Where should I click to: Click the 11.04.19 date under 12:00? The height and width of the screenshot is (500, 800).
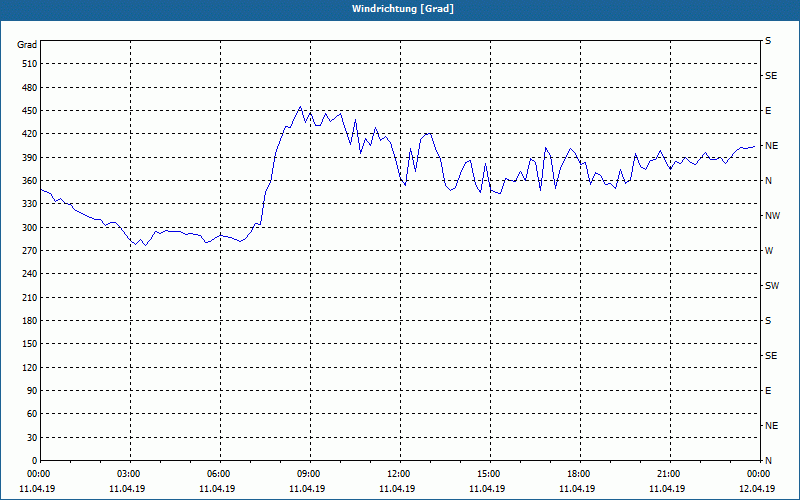click(x=397, y=489)
